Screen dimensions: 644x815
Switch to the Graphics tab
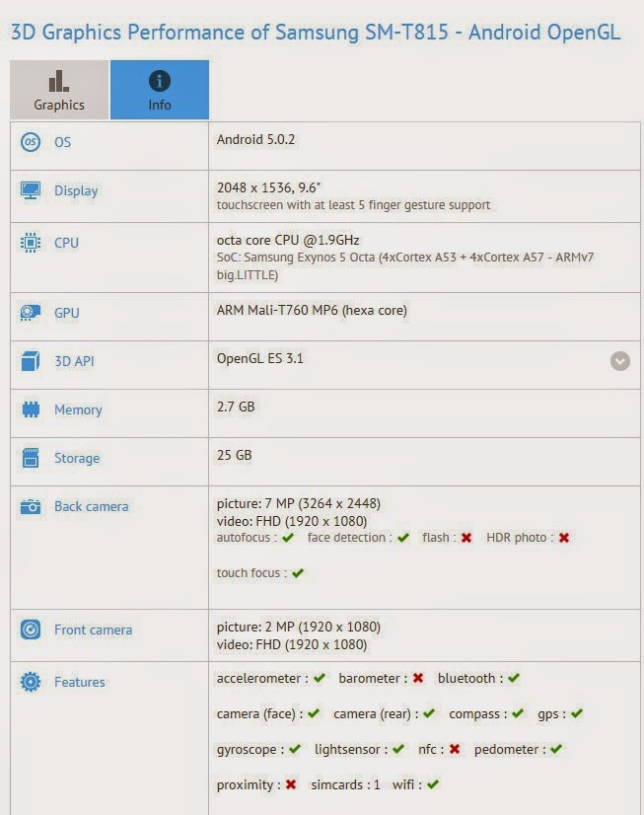pos(59,90)
